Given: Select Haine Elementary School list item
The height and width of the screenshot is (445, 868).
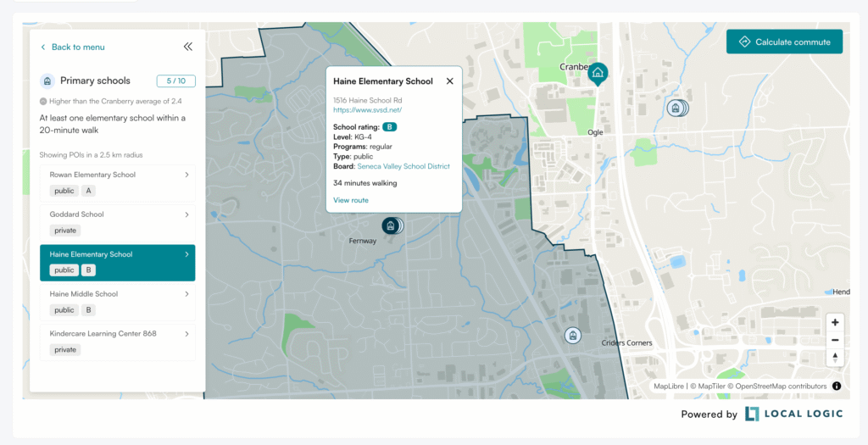Looking at the screenshot, I should point(117,263).
